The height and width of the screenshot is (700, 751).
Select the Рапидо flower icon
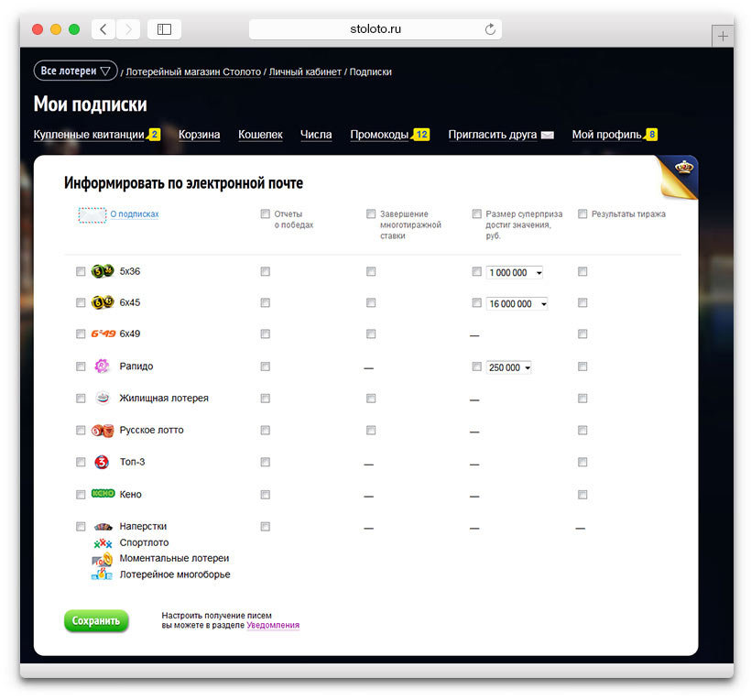[101, 366]
